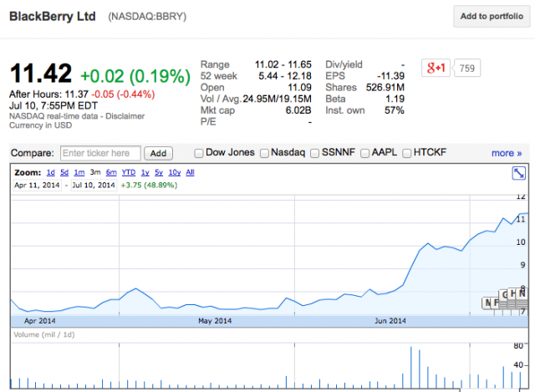Viewport: 535px width, 392px height.
Task: Click the Volume (mil / 1d) label
Action: tap(44, 334)
